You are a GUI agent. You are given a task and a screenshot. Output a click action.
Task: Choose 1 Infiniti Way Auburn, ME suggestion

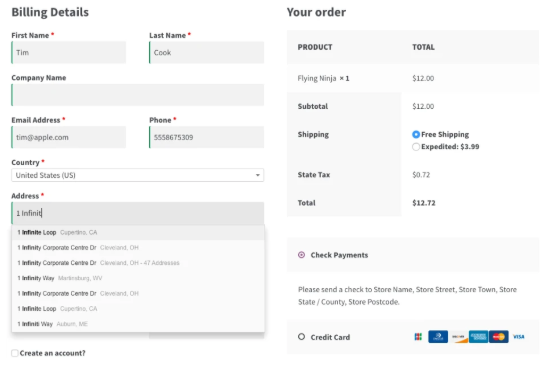(138, 324)
